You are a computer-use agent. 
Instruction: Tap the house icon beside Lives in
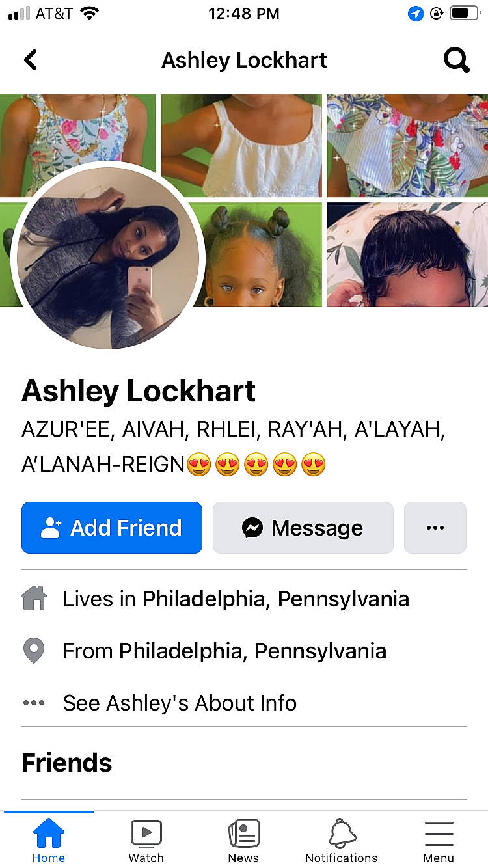coord(34,599)
